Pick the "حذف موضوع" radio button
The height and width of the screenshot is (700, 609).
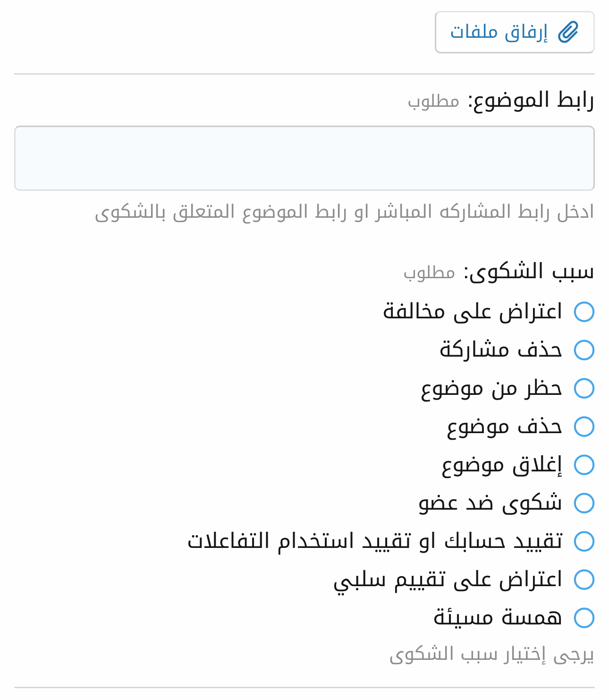pyautogui.click(x=584, y=427)
